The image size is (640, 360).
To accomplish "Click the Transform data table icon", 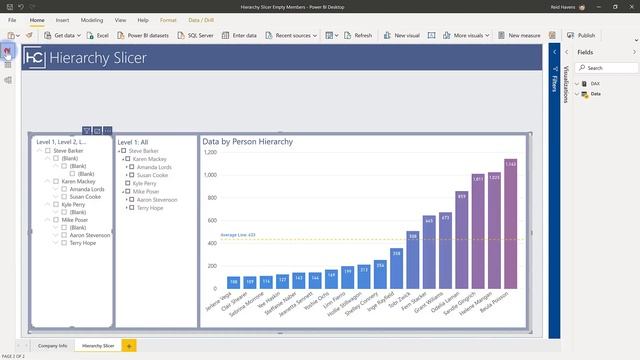I will [x=329, y=36].
